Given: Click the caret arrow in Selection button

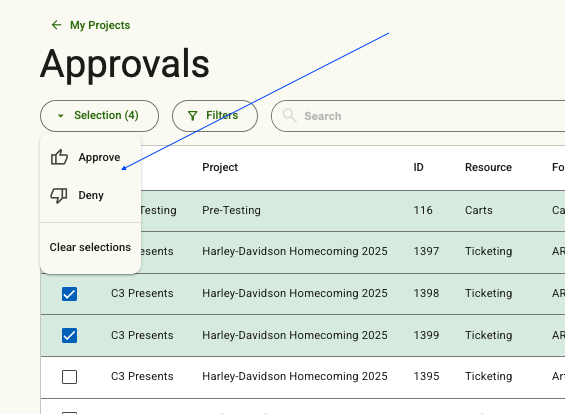Looking at the screenshot, I should [x=61, y=116].
